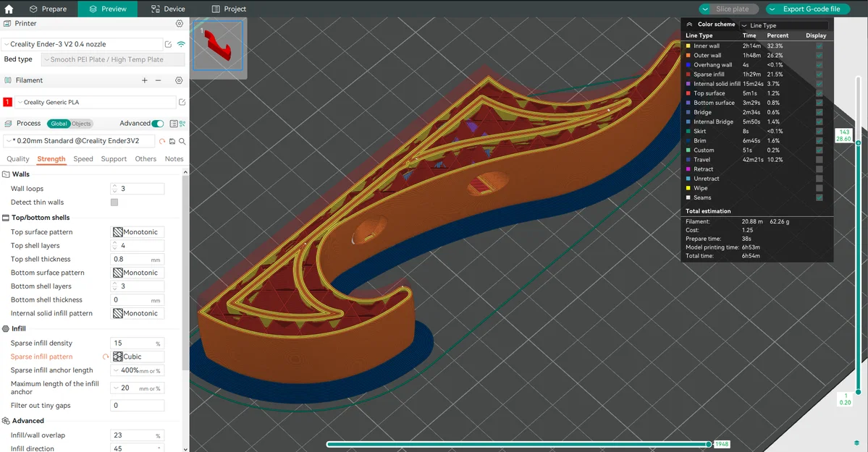868x452 pixels.
Task: Toggle Seams display checkbox
Action: (819, 197)
